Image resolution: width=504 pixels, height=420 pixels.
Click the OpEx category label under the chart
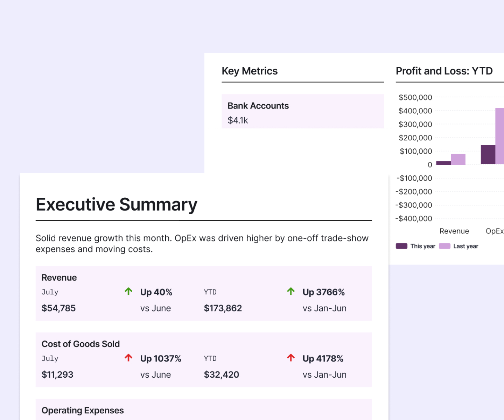(495, 231)
